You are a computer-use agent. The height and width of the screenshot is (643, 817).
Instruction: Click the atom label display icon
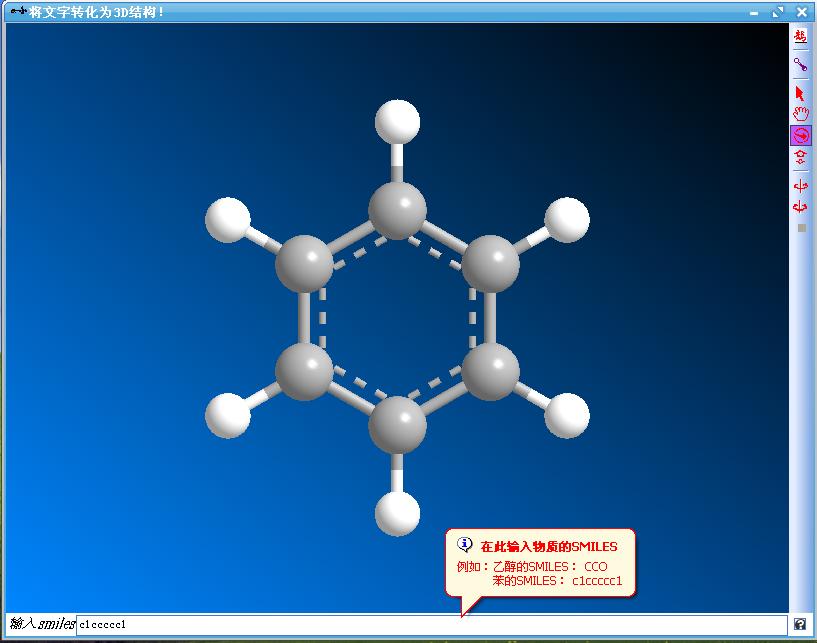click(800, 37)
